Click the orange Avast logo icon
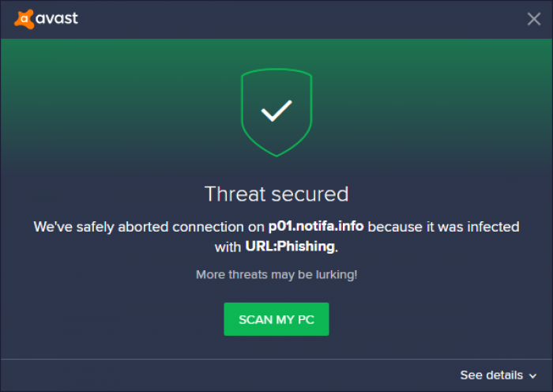This screenshot has width=553, height=392. [24, 19]
